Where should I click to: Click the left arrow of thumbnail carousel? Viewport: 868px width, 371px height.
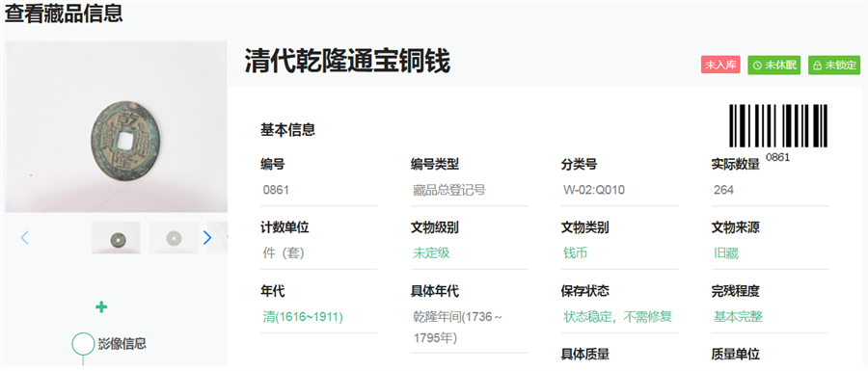tap(24, 238)
